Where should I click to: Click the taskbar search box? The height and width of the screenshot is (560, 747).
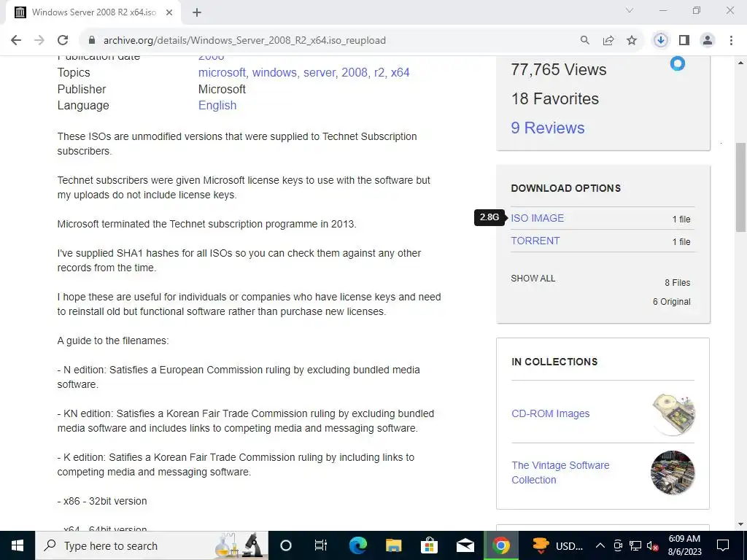pyautogui.click(x=152, y=545)
